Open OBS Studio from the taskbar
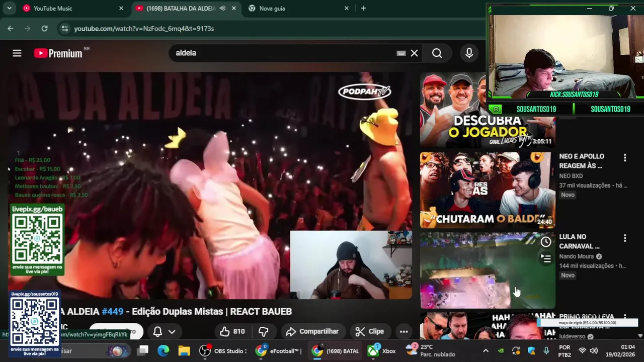This screenshot has height=362, width=644. point(223,351)
